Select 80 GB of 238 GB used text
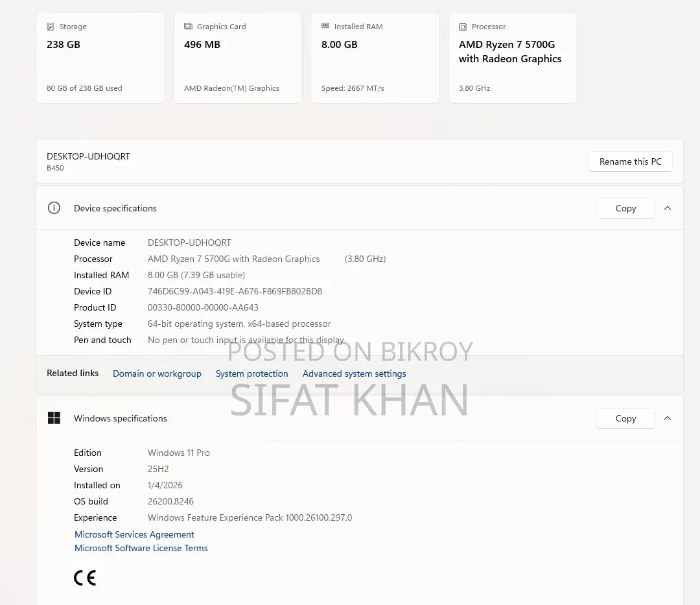Screen dimensions: 700x605 point(84,88)
